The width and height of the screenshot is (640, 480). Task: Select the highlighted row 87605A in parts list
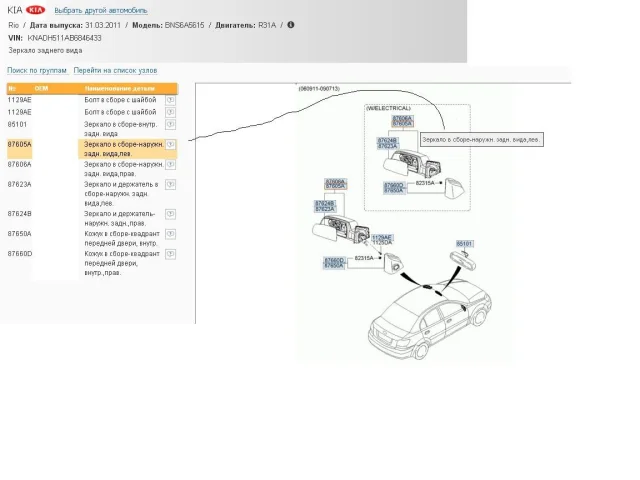pos(120,149)
